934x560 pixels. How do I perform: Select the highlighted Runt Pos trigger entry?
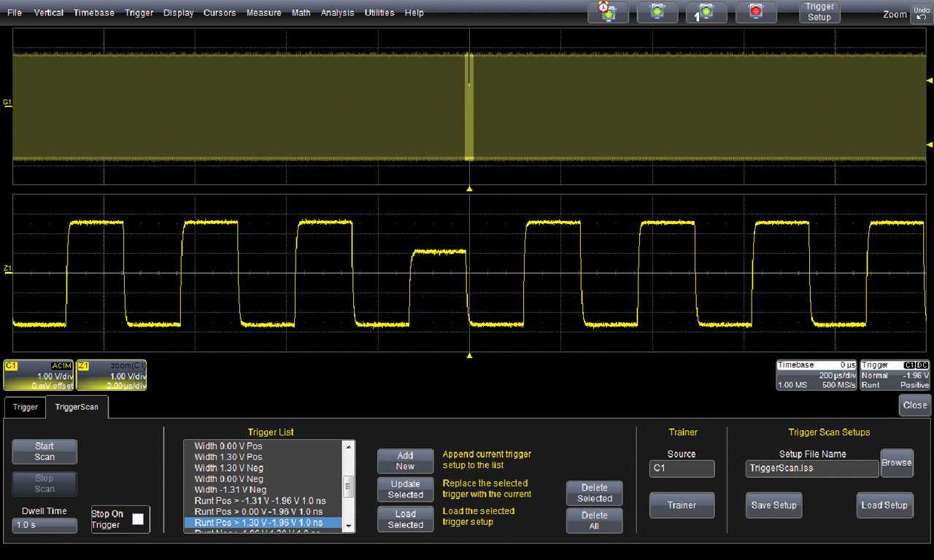tap(259, 522)
